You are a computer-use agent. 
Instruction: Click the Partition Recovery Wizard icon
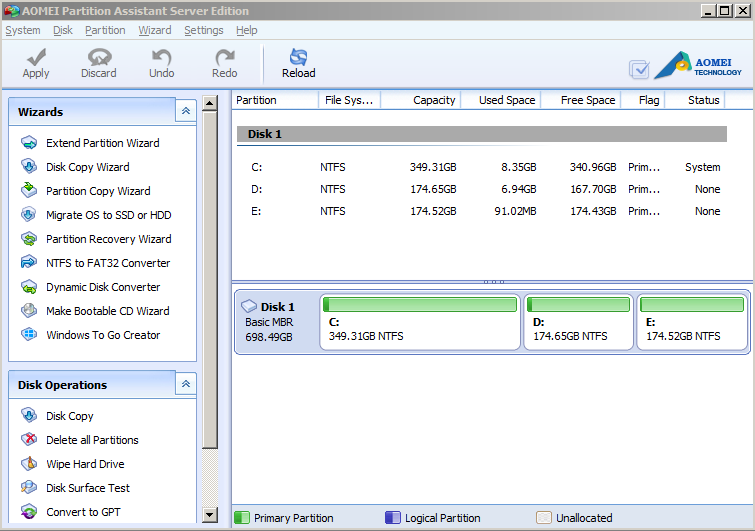click(x=29, y=239)
